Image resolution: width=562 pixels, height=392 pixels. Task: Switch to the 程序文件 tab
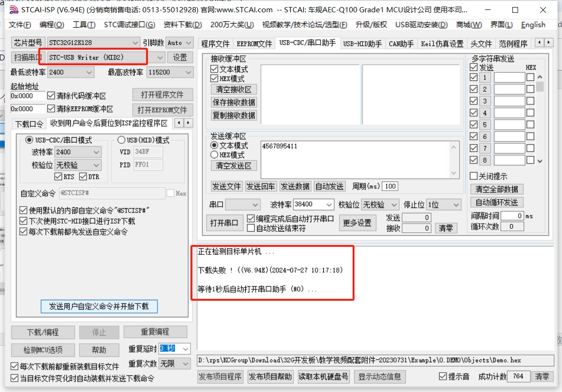(215, 44)
